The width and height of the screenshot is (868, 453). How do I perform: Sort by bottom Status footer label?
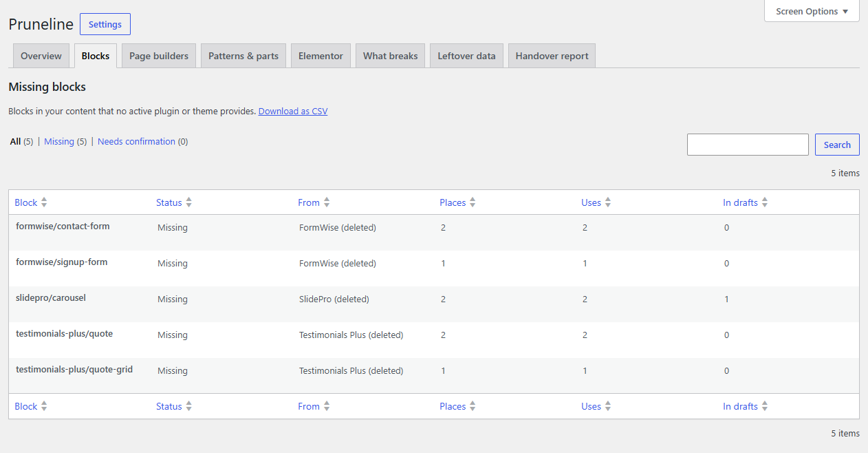point(169,406)
